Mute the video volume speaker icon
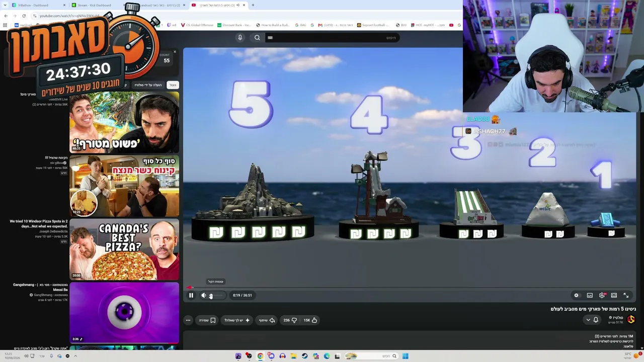 tap(204, 296)
